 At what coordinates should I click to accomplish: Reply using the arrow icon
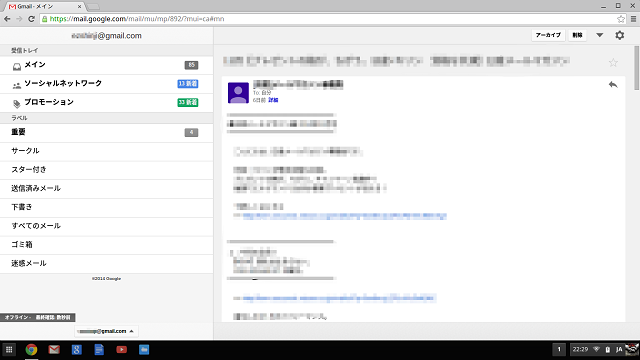coord(613,84)
